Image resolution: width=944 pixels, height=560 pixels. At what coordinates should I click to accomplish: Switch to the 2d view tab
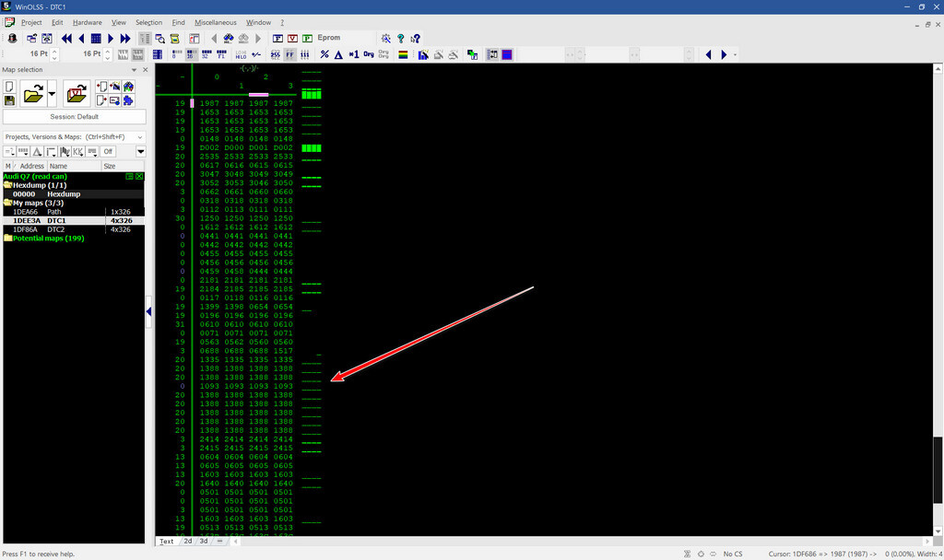(188, 541)
